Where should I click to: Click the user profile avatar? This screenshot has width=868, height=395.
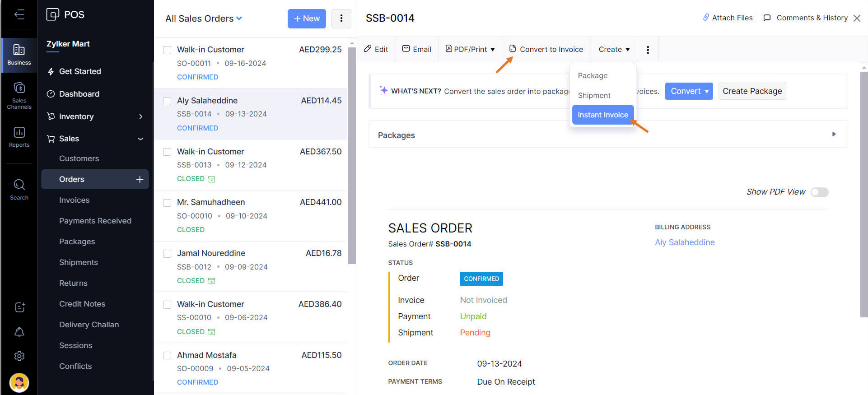click(x=19, y=383)
